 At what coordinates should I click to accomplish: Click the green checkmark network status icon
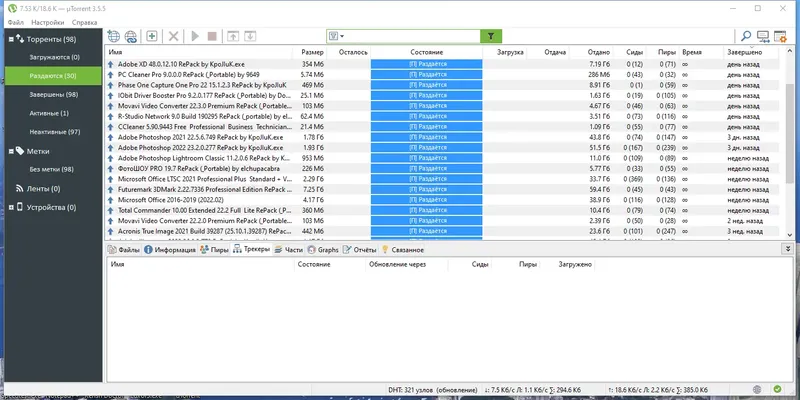click(777, 389)
